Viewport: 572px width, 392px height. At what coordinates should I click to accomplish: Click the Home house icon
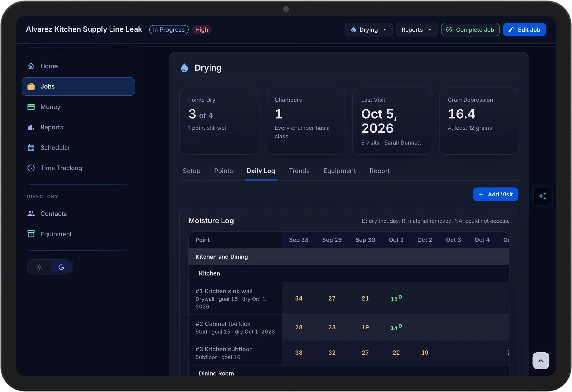(31, 66)
